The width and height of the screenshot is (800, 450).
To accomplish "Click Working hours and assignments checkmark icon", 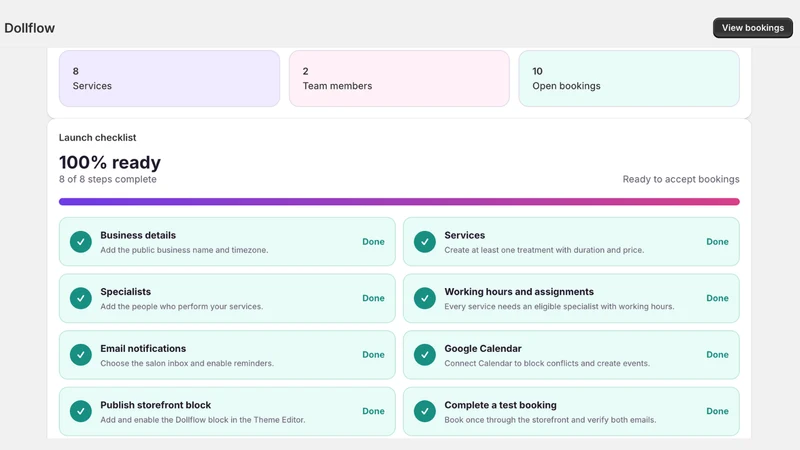I will (424, 298).
